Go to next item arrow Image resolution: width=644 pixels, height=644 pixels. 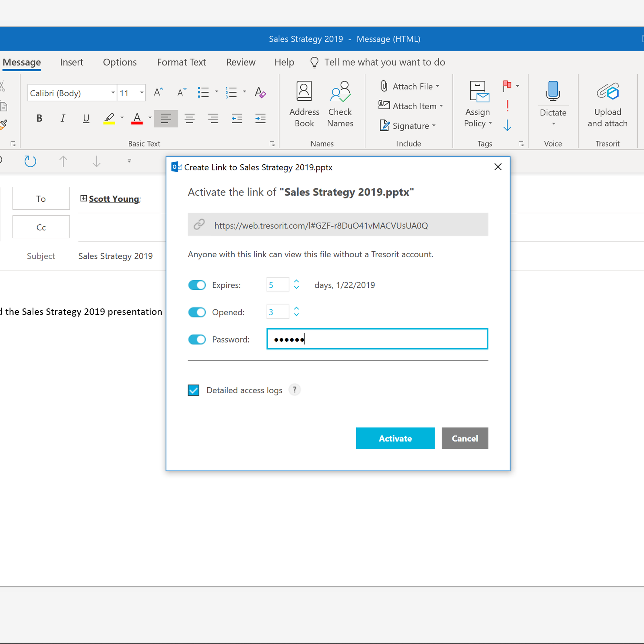coord(97,161)
